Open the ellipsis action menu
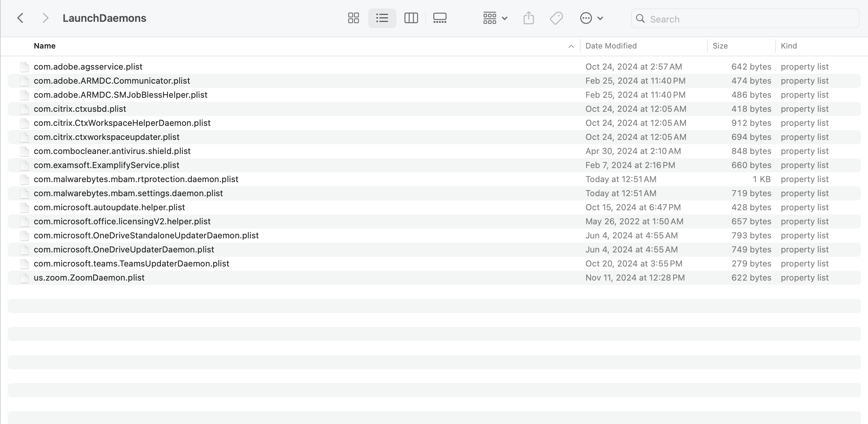 coord(591,18)
